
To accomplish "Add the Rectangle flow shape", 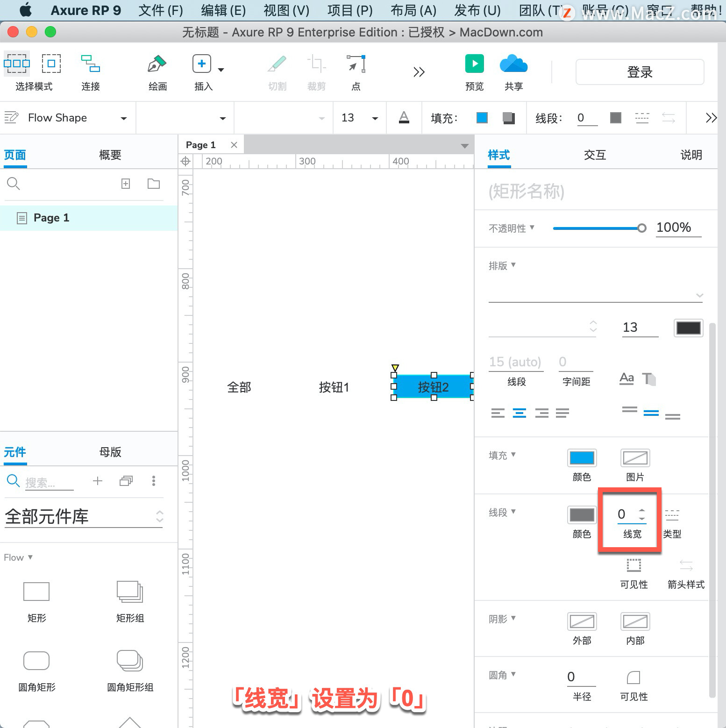I will [x=36, y=592].
